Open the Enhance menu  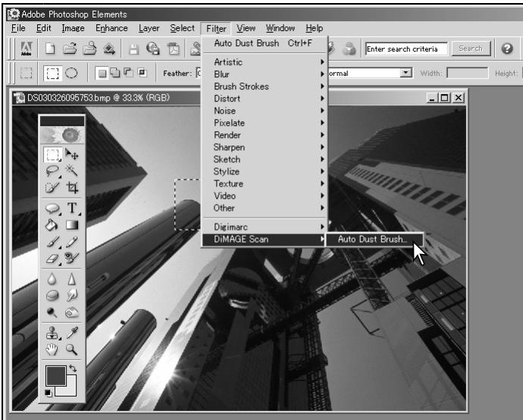click(111, 28)
